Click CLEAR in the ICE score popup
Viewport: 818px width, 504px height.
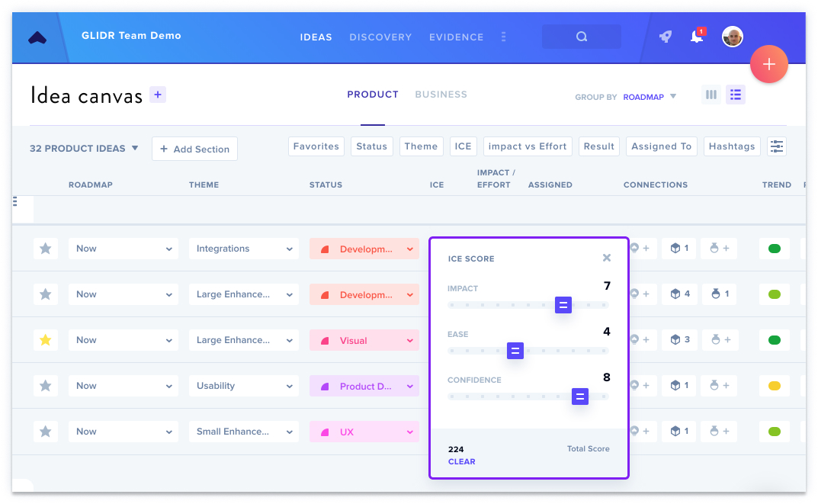click(x=462, y=461)
